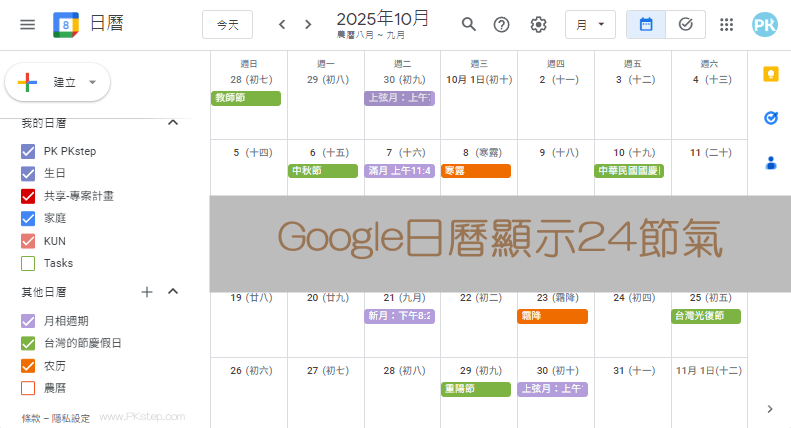
Task: Open the help question mark icon
Action: coord(501,24)
